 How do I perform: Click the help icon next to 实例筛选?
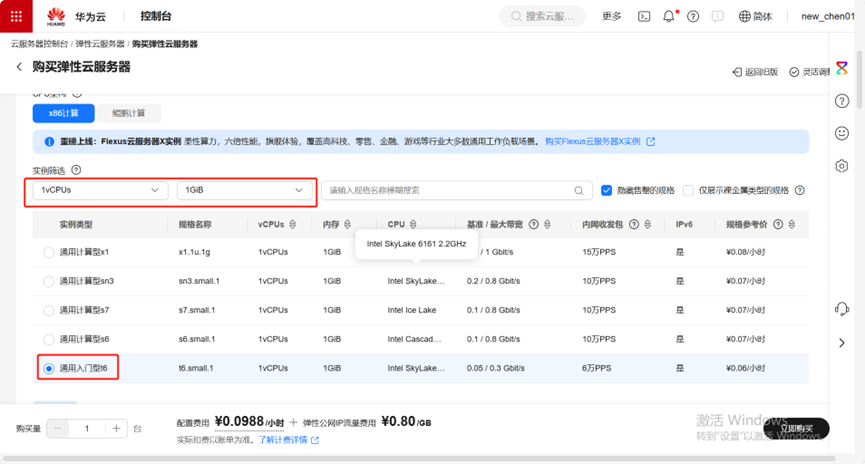pyautogui.click(x=76, y=170)
